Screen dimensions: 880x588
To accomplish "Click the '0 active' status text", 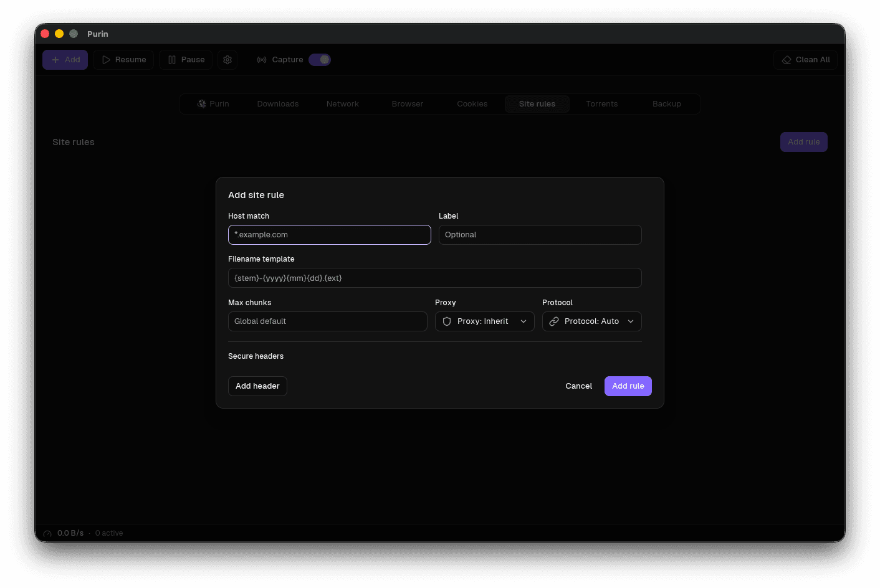I will pos(109,533).
